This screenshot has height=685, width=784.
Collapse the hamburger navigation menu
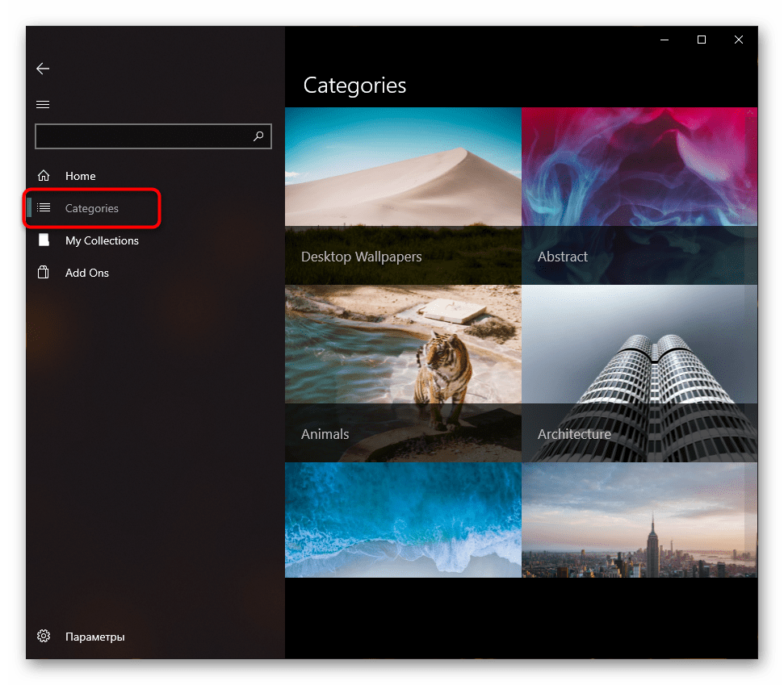[x=43, y=104]
